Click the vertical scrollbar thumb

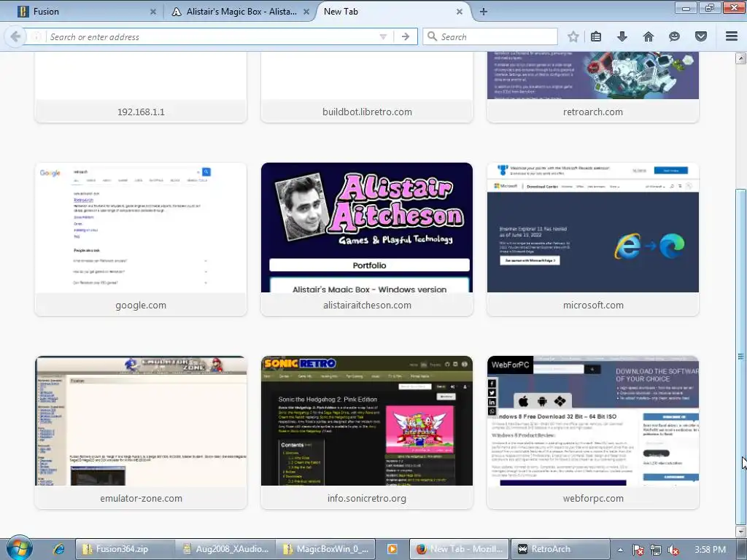pyautogui.click(x=741, y=356)
